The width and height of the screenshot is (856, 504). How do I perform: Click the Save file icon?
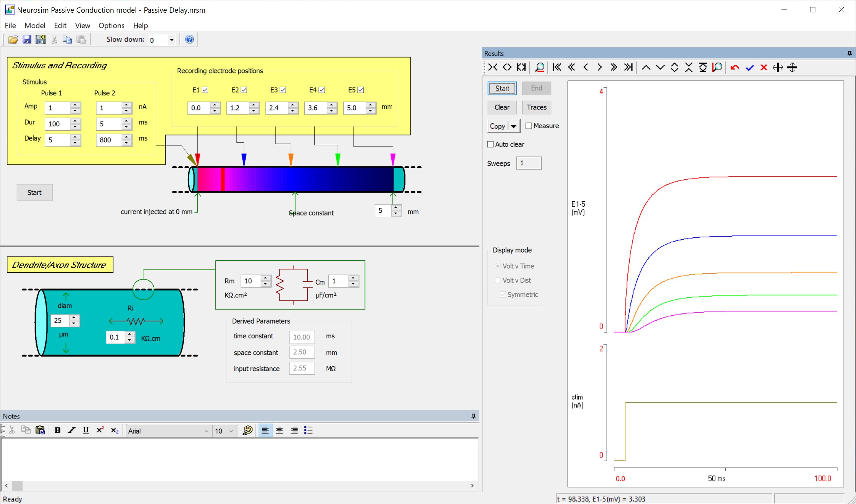(x=27, y=40)
